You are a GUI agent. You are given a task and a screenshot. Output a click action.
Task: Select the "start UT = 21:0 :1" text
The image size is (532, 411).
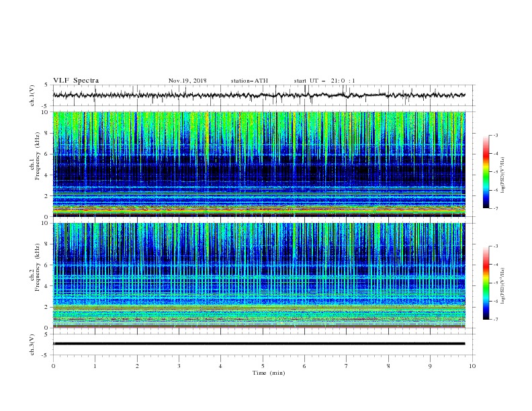(324, 81)
